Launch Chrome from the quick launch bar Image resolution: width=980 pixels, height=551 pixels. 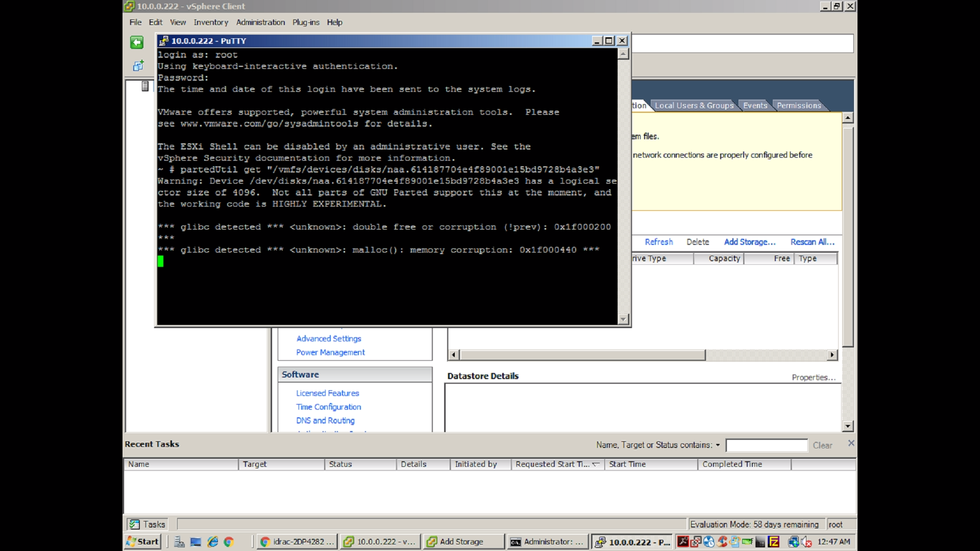tap(229, 542)
